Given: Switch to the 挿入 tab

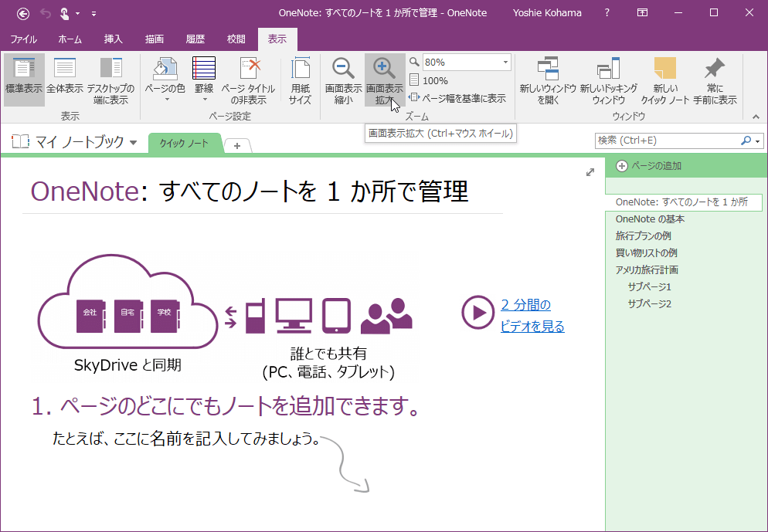Looking at the screenshot, I should [x=113, y=39].
